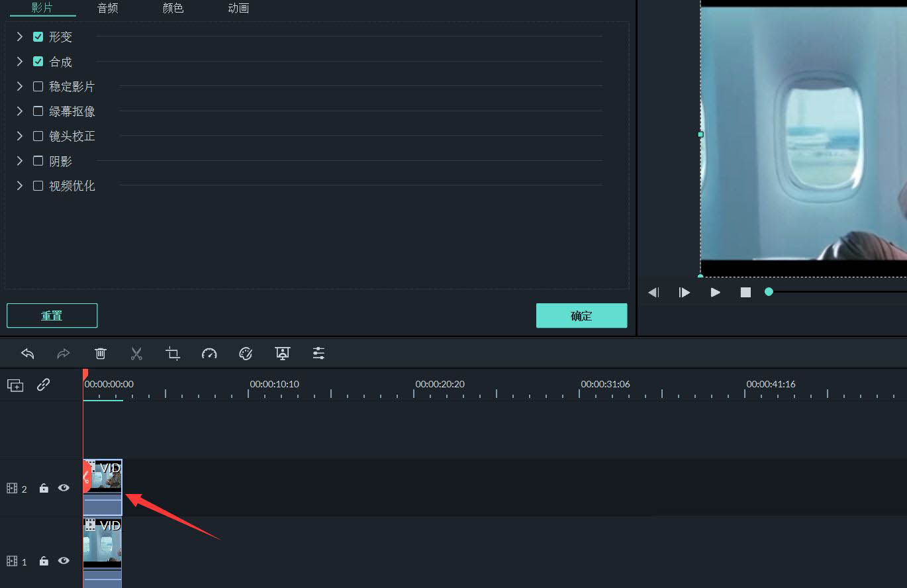
Task: Expand the 阴影 section arrow
Action: [20, 161]
